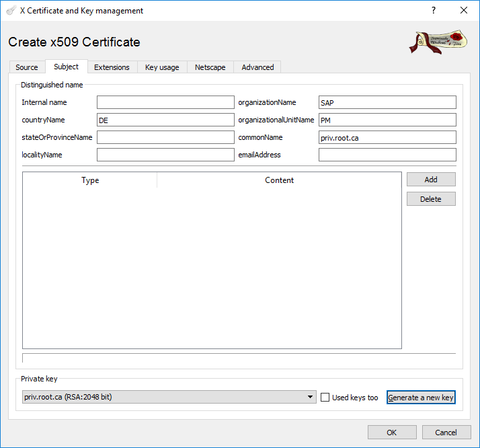Confirm the certificate with OK
This screenshot has height=448, width=480.
click(x=392, y=433)
